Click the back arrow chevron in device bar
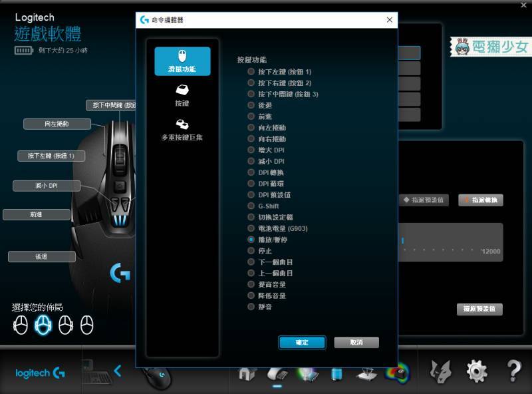Viewport: 532px width, 394px height. [118, 371]
